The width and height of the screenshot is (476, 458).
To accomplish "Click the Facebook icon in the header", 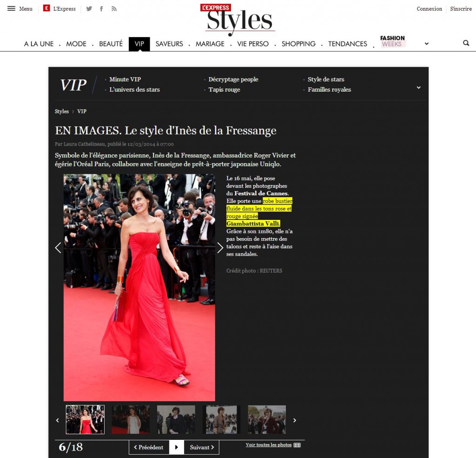I will [102, 8].
